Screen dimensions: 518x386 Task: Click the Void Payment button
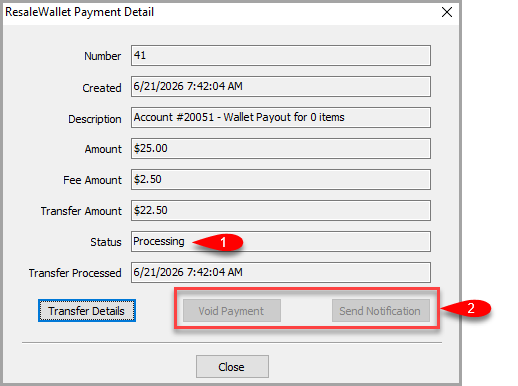coord(232,311)
